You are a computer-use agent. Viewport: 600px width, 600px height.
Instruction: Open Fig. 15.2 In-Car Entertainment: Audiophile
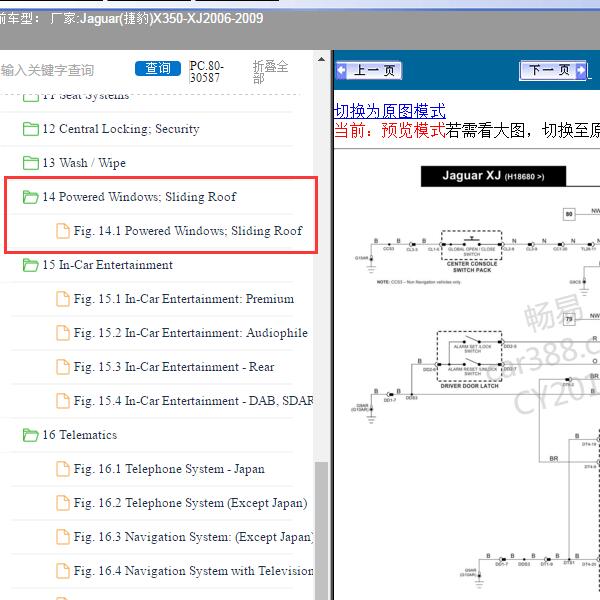click(191, 333)
